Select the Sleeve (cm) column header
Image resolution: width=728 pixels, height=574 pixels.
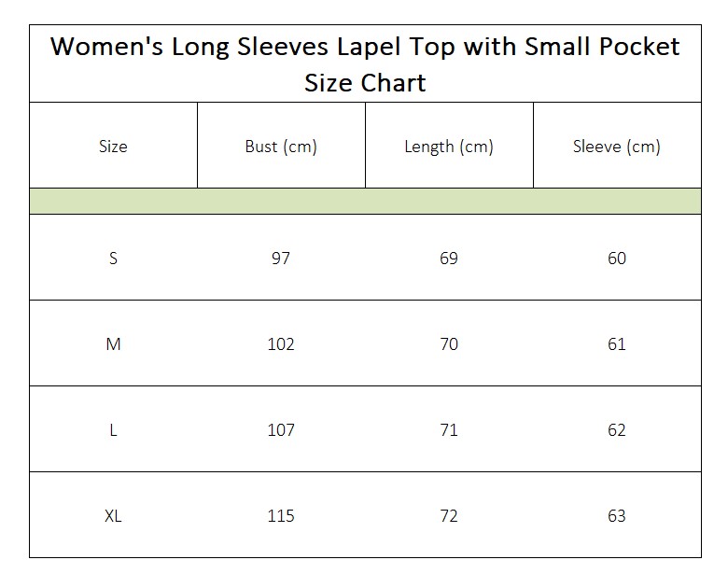[617, 147]
